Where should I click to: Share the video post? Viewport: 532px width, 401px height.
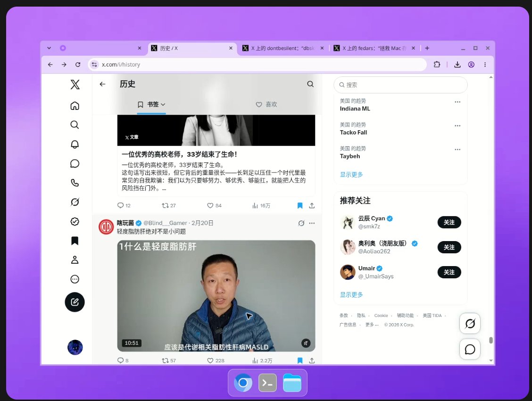(312, 360)
